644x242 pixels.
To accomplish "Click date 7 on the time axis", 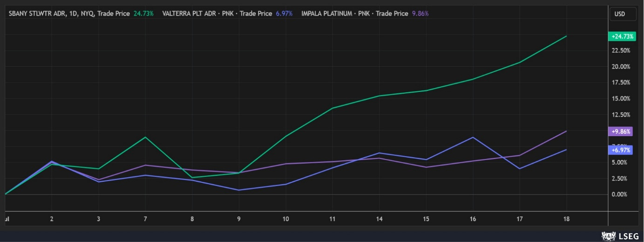I will (145, 219).
